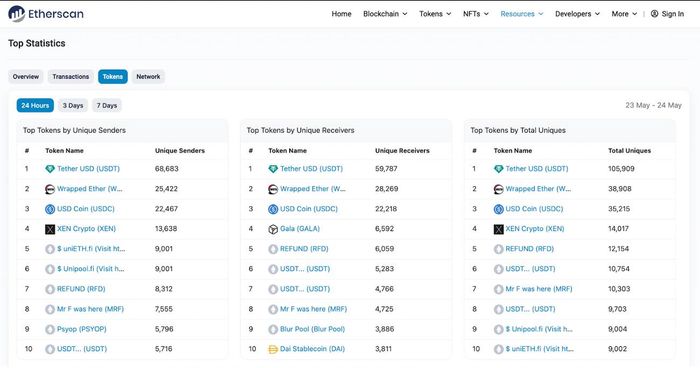Image resolution: width=700 pixels, height=368 pixels.
Task: Switch to the Network tab
Action: pos(148,76)
